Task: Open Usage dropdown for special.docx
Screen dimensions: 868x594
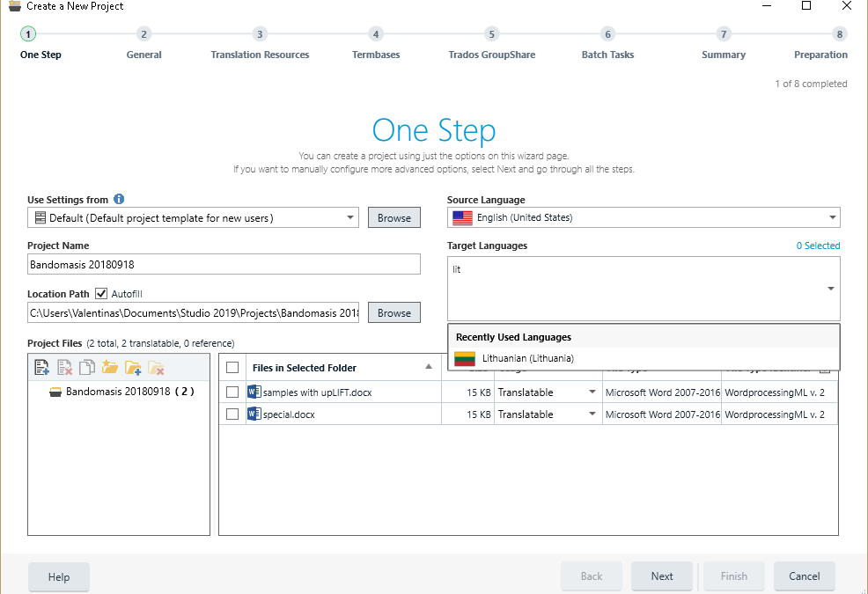Action: 592,414
